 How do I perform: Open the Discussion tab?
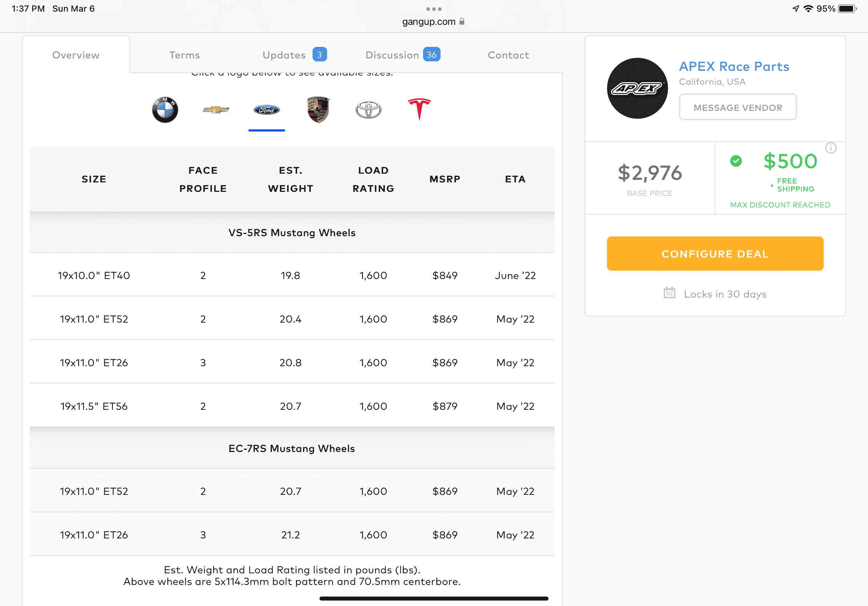point(403,55)
